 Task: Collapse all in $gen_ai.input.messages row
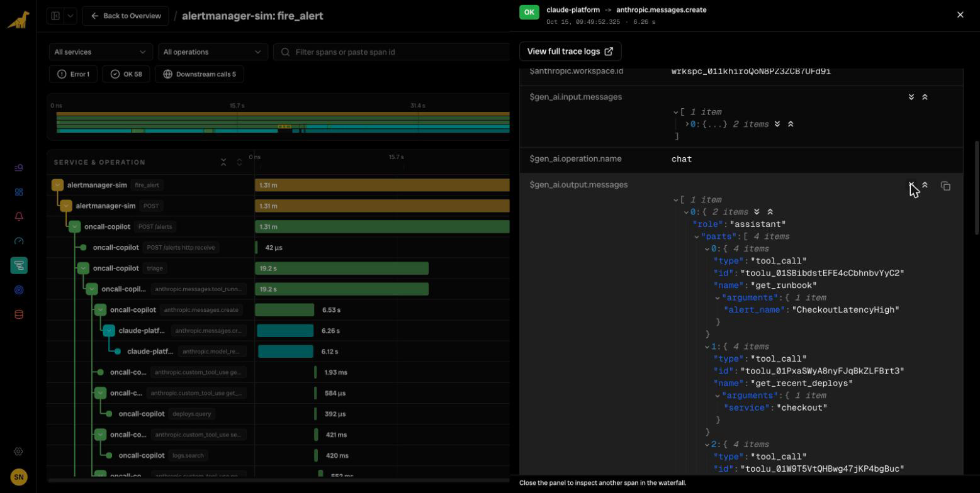(925, 97)
